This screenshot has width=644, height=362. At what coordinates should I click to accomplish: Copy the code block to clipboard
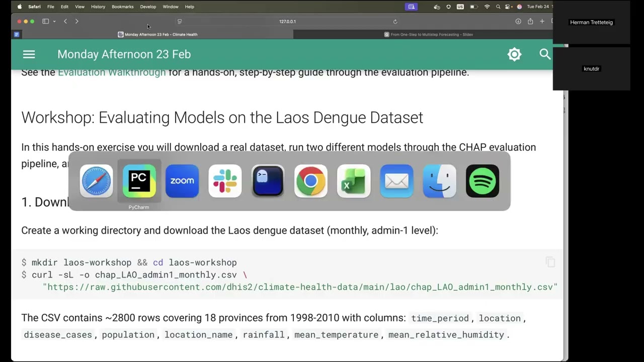(x=550, y=262)
